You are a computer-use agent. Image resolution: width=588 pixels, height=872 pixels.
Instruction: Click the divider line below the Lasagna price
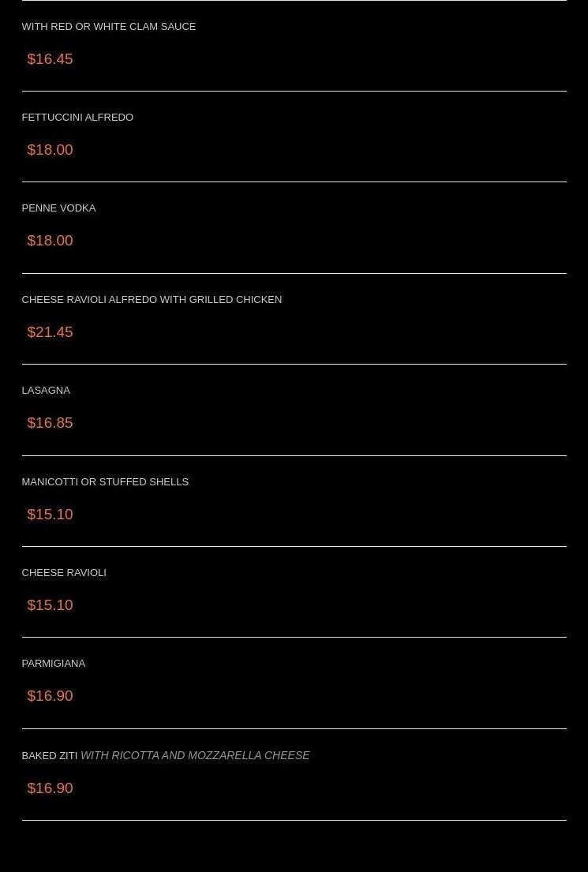294,455
